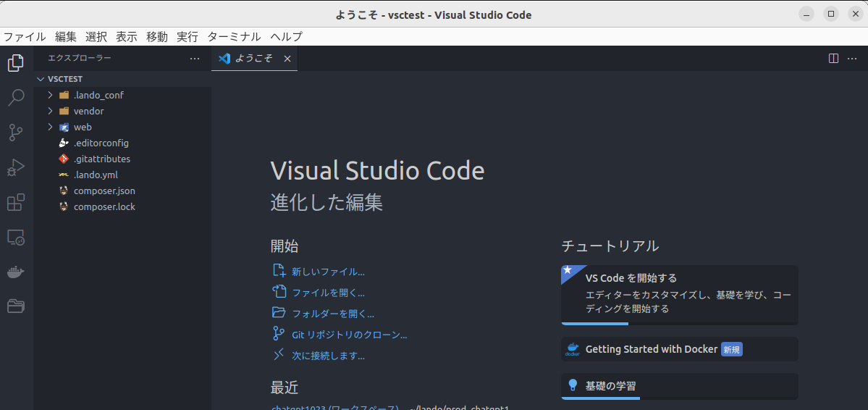Image resolution: width=868 pixels, height=410 pixels.
Task: Collapse the VSCTEST root folder chevron
Action: point(40,79)
